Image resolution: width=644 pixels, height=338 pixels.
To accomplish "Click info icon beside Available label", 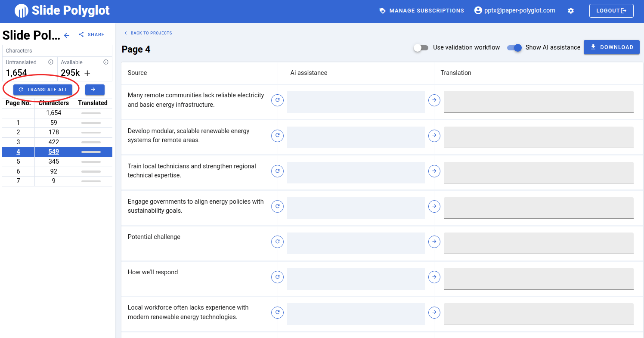I will tap(106, 62).
